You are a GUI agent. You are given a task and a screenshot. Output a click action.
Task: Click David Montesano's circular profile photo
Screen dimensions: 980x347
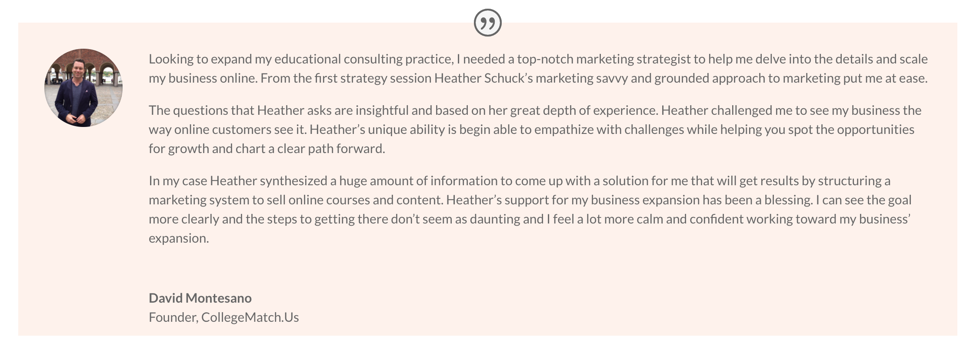pyautogui.click(x=83, y=88)
